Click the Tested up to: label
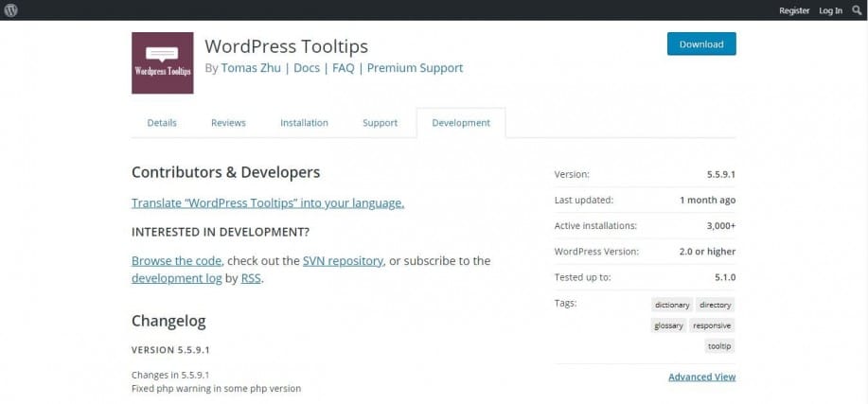This screenshot has width=868, height=404. tap(583, 277)
